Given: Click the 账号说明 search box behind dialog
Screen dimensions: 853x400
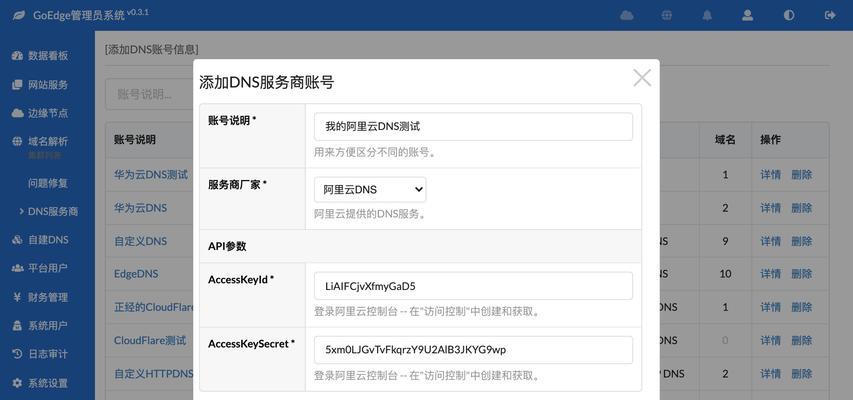Looking at the screenshot, I should 149,94.
